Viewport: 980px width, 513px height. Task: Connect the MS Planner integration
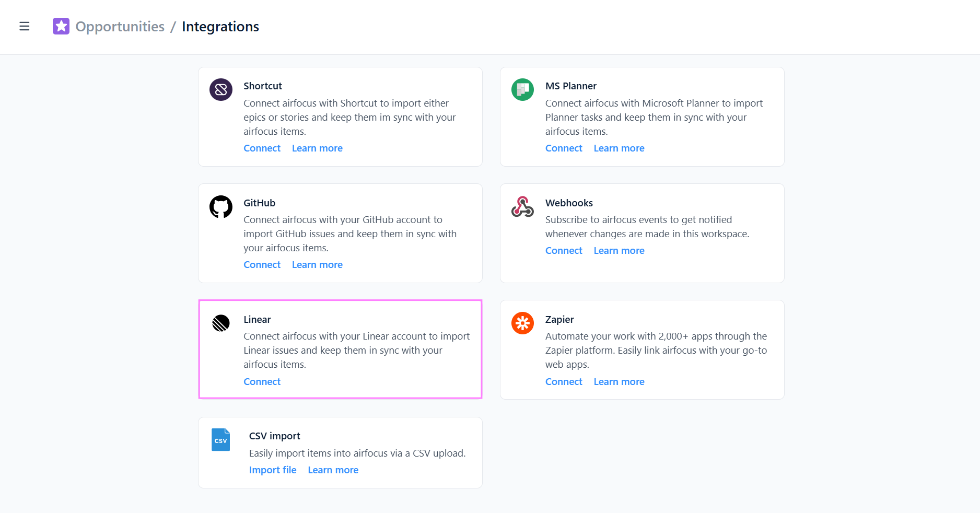pos(564,148)
